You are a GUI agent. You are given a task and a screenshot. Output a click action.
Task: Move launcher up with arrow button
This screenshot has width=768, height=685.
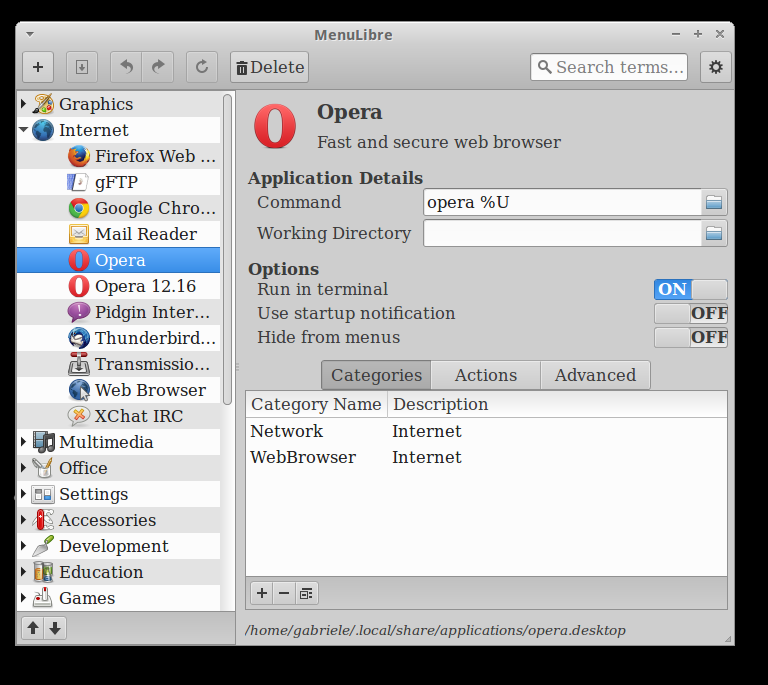(33, 628)
